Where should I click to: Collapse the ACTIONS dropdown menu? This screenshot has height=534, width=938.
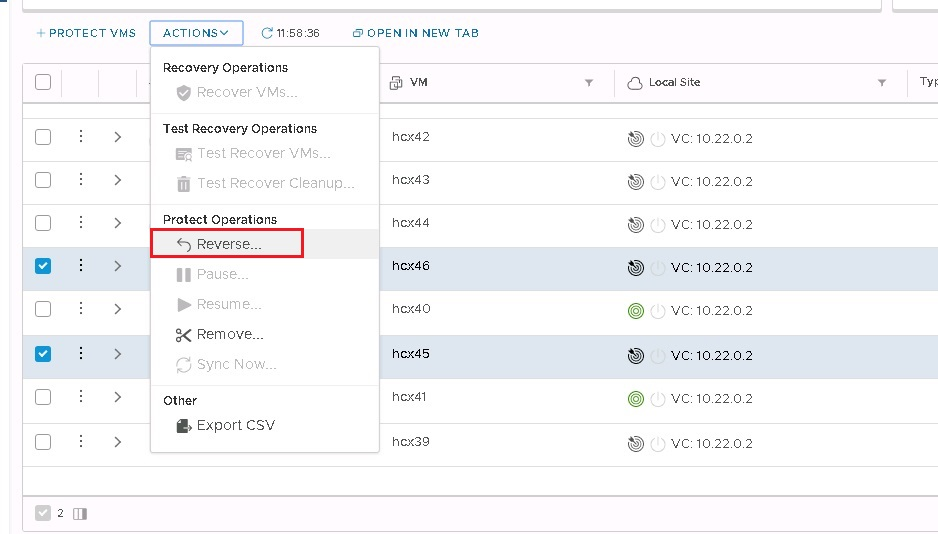(x=196, y=33)
